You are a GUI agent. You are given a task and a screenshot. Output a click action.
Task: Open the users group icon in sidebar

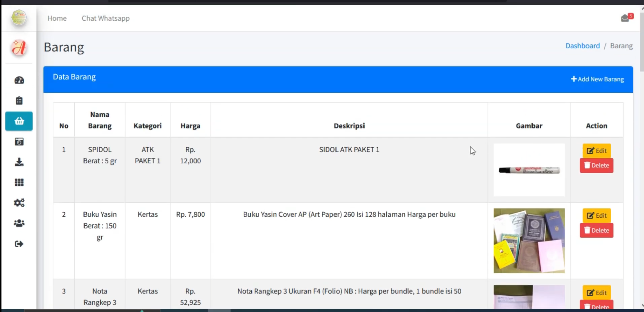pyautogui.click(x=19, y=223)
